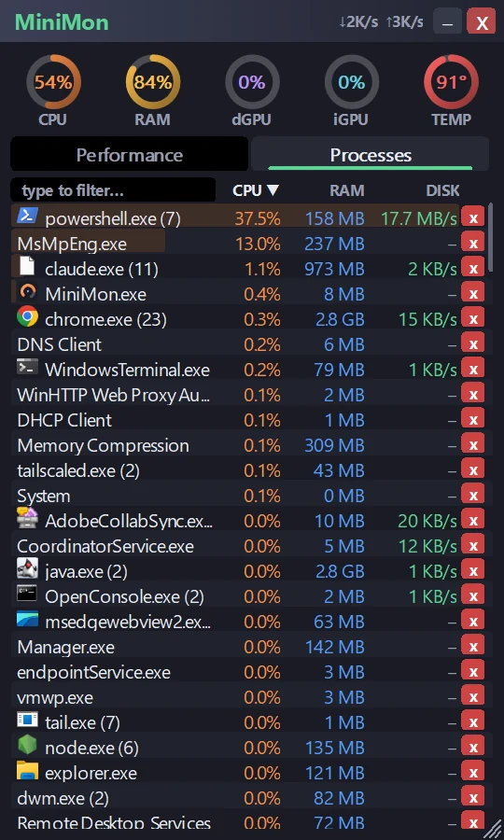Kill the WindowsTerminal.exe process
Viewport: 504px width, 840px height.
click(x=473, y=369)
